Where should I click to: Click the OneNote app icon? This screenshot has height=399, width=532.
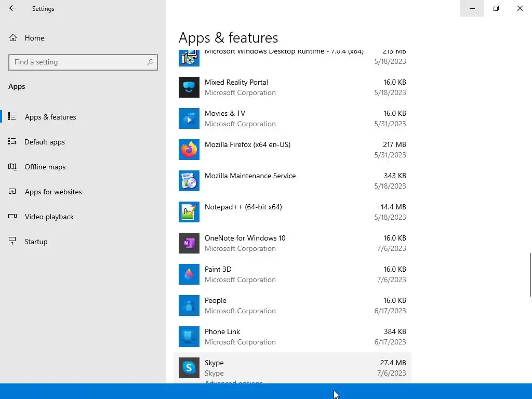point(189,243)
